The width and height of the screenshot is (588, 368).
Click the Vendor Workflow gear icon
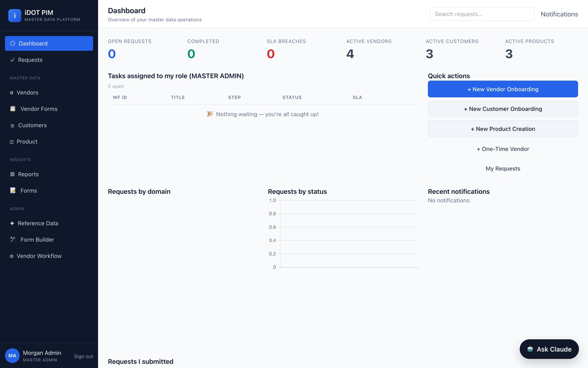(x=11, y=256)
